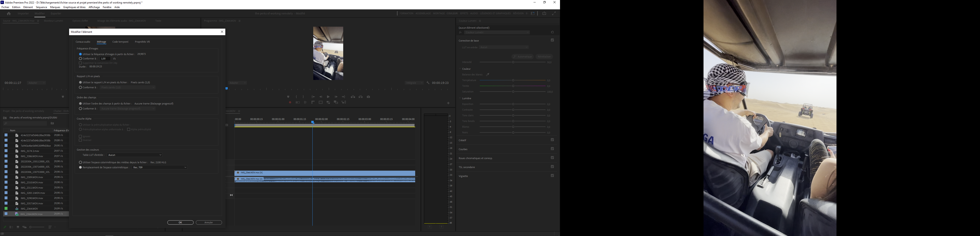Export frame with the camera icon
The image size is (980, 236).
368,97
